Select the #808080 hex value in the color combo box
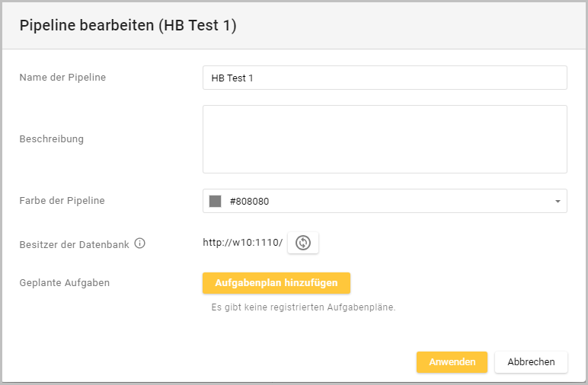Screen dimensions: 588x385 click(249, 202)
